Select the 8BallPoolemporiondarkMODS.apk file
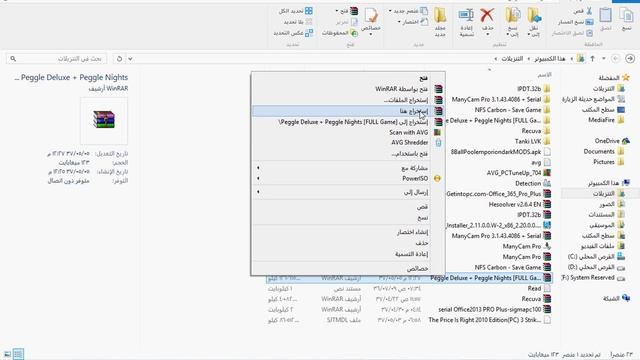 [x=501, y=152]
